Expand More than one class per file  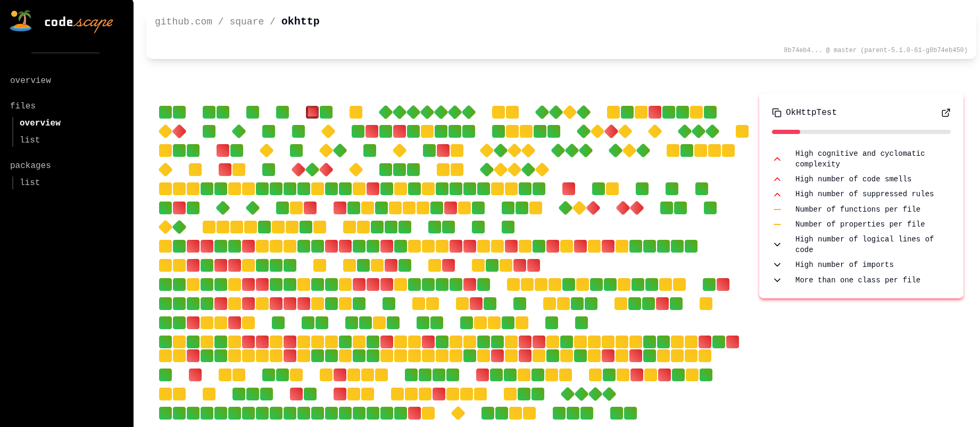tap(777, 280)
